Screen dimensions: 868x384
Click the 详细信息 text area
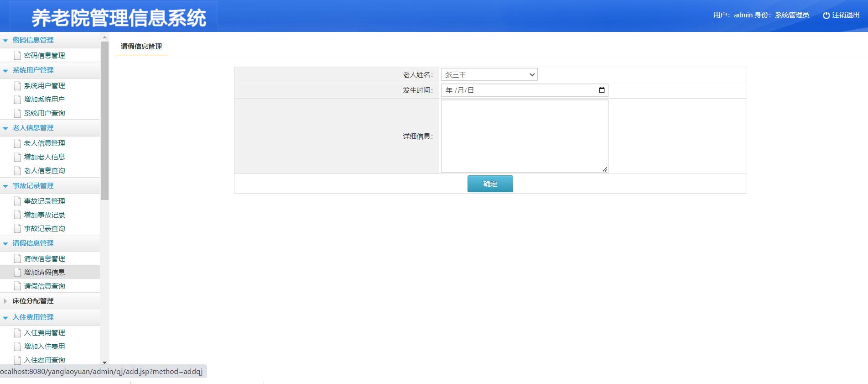coord(525,136)
